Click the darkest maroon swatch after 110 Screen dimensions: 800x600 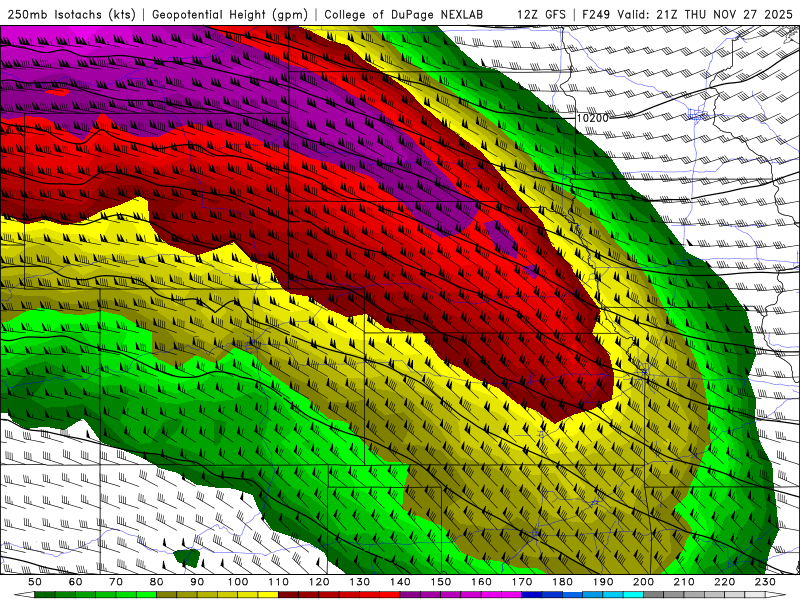(x=288, y=594)
